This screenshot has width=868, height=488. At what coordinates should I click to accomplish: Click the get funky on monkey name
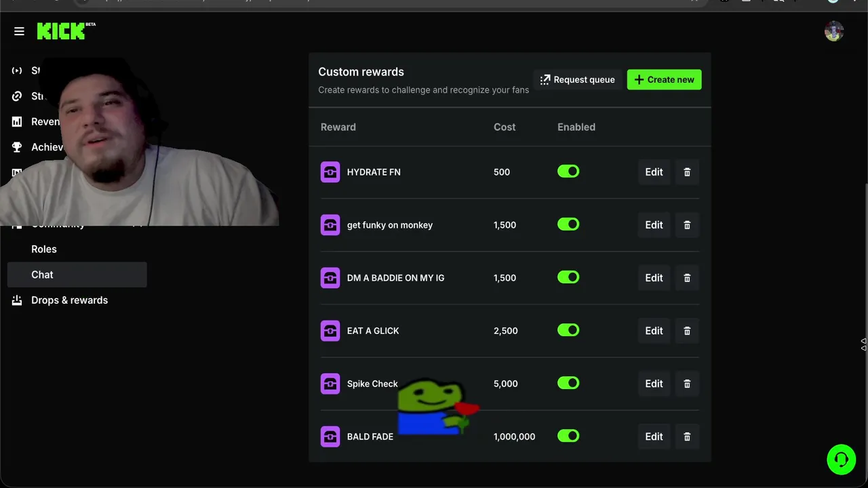pyautogui.click(x=390, y=225)
